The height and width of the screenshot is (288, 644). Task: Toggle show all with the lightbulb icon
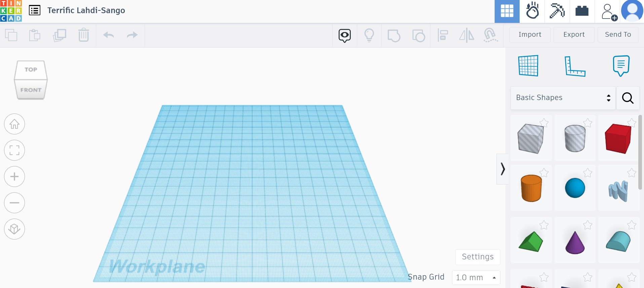(369, 35)
